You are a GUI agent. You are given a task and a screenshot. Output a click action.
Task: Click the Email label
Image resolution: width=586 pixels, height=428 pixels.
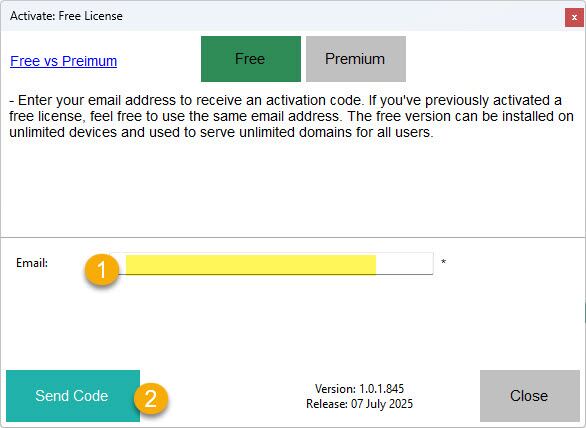[32, 263]
